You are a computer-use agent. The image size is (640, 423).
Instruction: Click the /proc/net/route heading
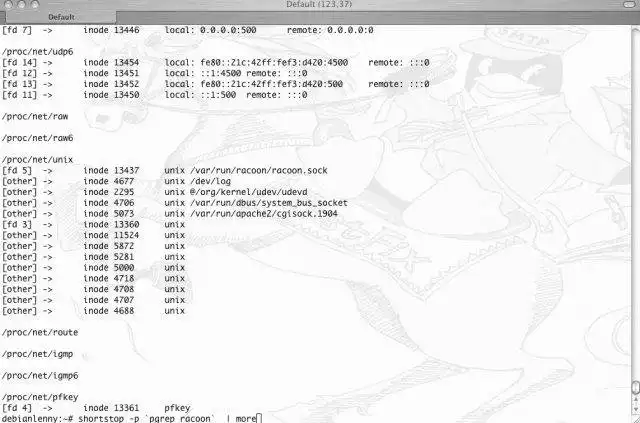coord(40,333)
